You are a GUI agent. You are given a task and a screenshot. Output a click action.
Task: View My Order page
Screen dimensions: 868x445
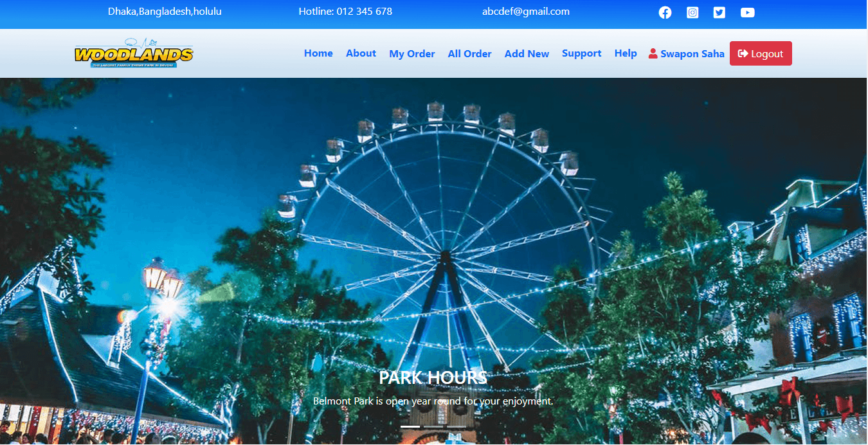coord(412,54)
